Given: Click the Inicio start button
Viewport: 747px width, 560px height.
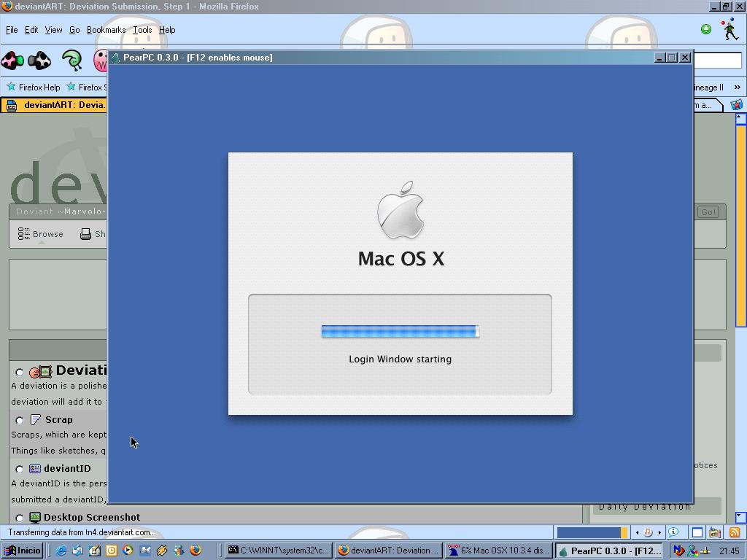Looking at the screenshot, I should (23, 551).
